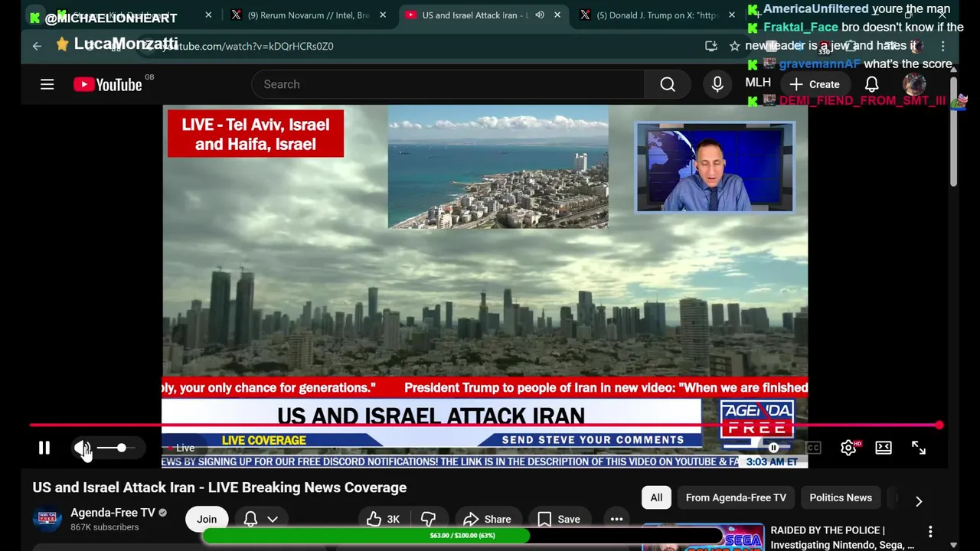
Task: Dislike the video
Action: (429, 519)
